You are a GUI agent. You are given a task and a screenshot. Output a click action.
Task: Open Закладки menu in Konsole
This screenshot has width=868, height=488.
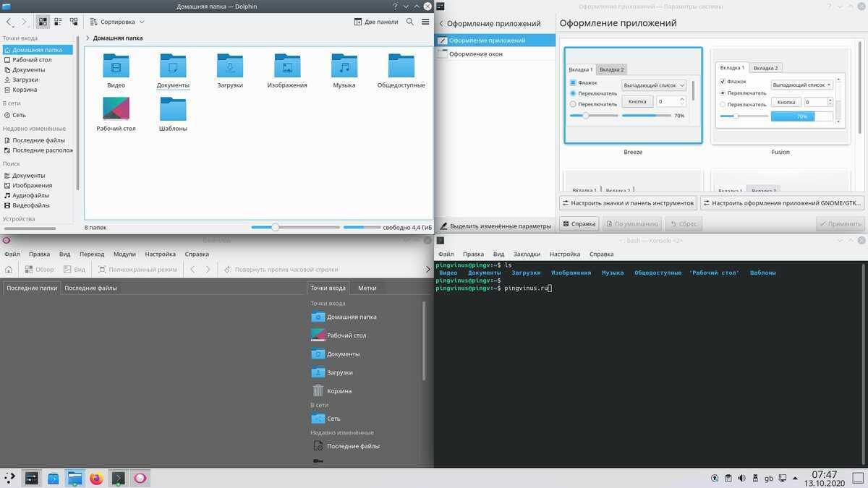[x=527, y=254]
